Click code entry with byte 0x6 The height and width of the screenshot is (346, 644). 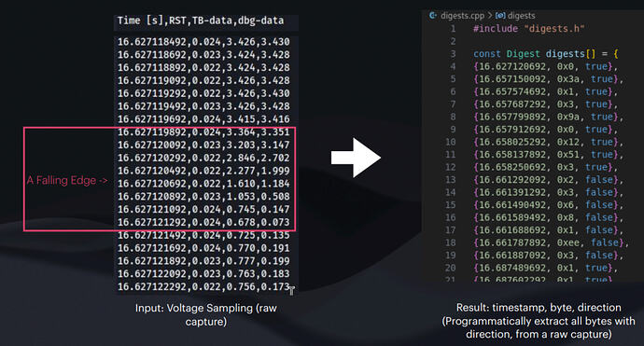click(x=548, y=205)
